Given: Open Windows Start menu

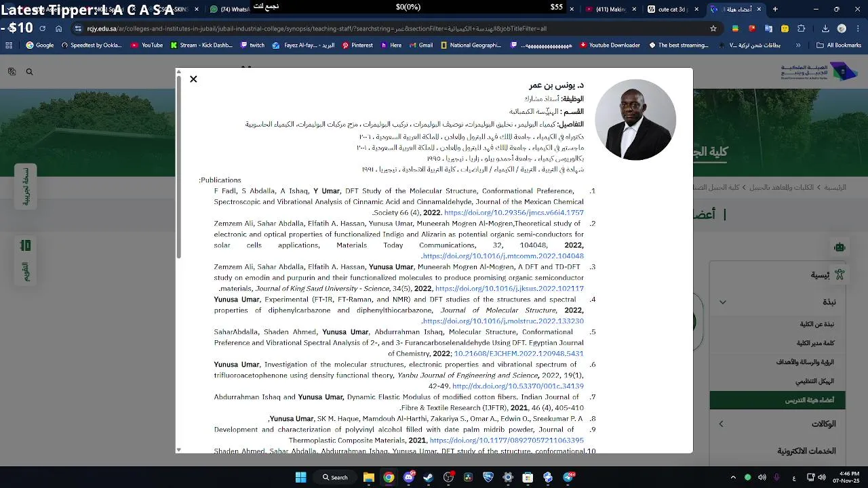Looking at the screenshot, I should coord(300,477).
